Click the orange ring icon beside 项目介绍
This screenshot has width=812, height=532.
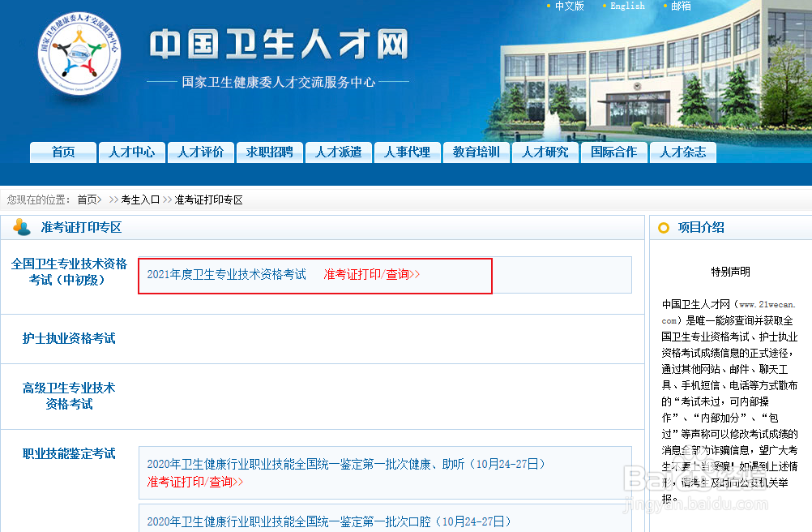click(664, 227)
